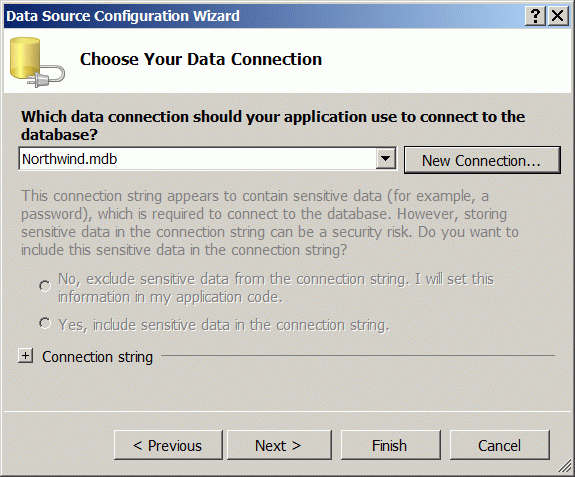Click the Yes, include sensitive data label text
This screenshot has width=575, height=477.
click(224, 325)
